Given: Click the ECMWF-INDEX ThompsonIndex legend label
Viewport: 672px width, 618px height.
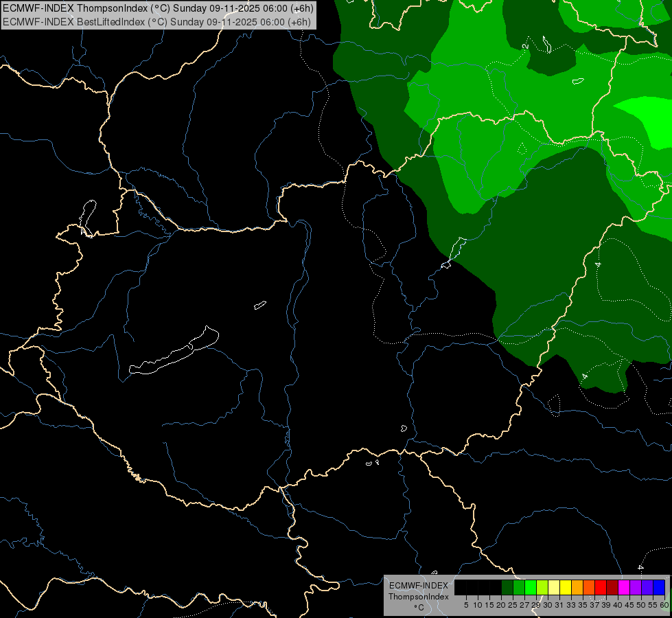Looking at the screenshot, I should coord(418,591).
